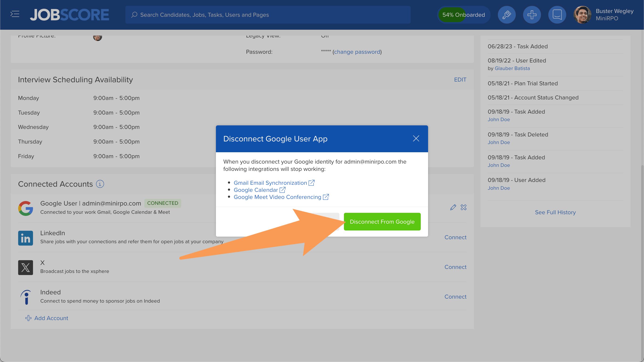Click the Connected Accounts info icon
Image resolution: width=644 pixels, height=362 pixels.
(x=100, y=184)
